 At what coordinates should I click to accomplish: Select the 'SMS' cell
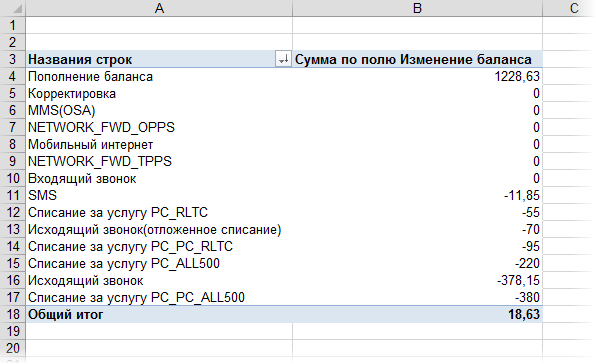(x=159, y=195)
